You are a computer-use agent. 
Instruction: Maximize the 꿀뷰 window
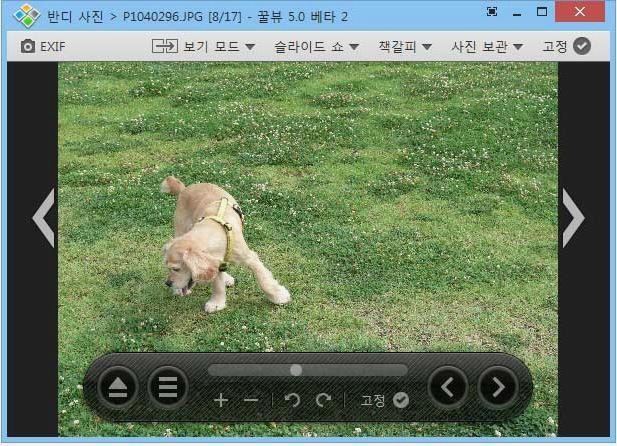point(542,12)
